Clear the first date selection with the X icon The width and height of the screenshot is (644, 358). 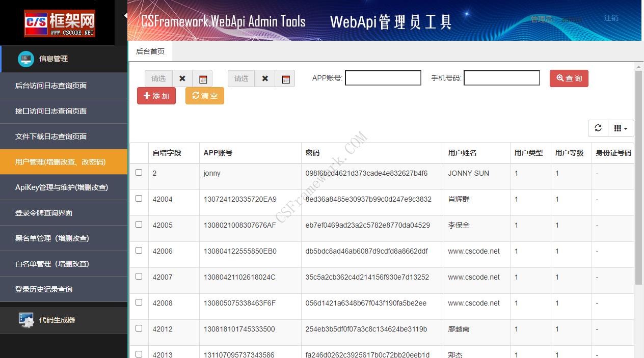click(x=182, y=78)
